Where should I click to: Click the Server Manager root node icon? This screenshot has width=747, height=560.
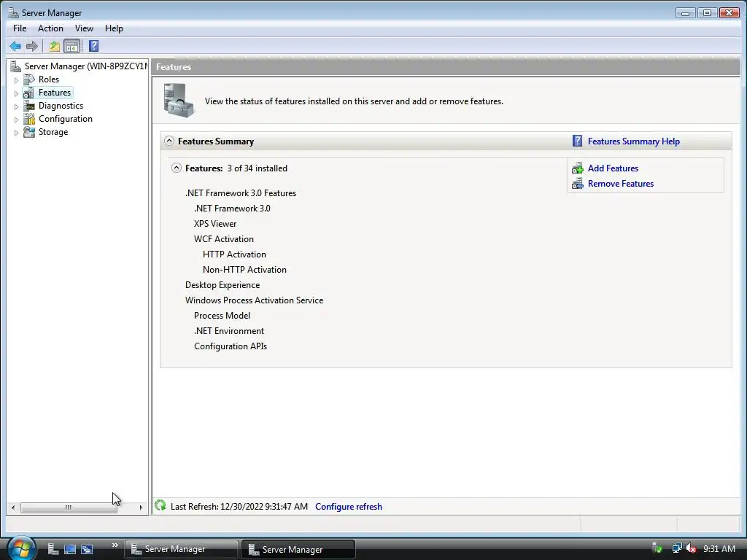tap(15, 66)
